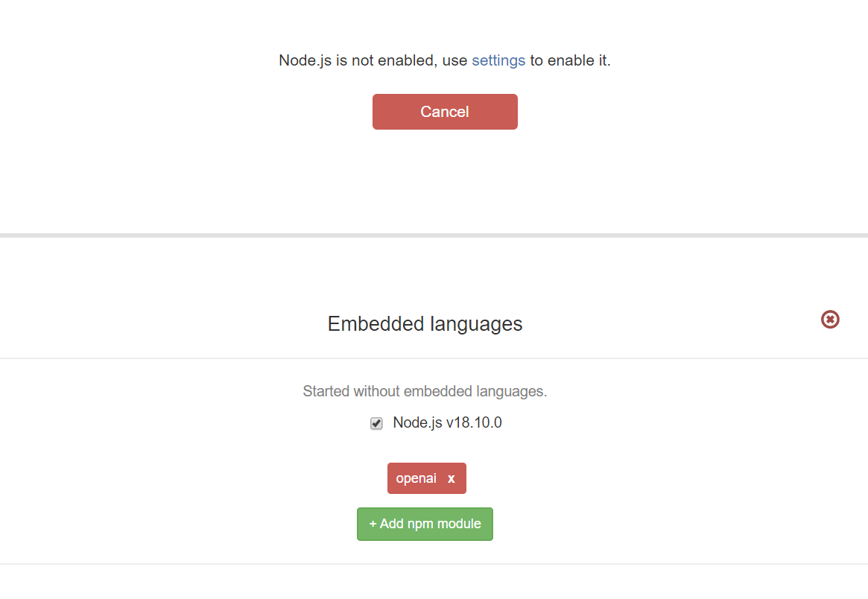868x599 pixels.
Task: Remove the openai module via its x
Action: point(452,479)
